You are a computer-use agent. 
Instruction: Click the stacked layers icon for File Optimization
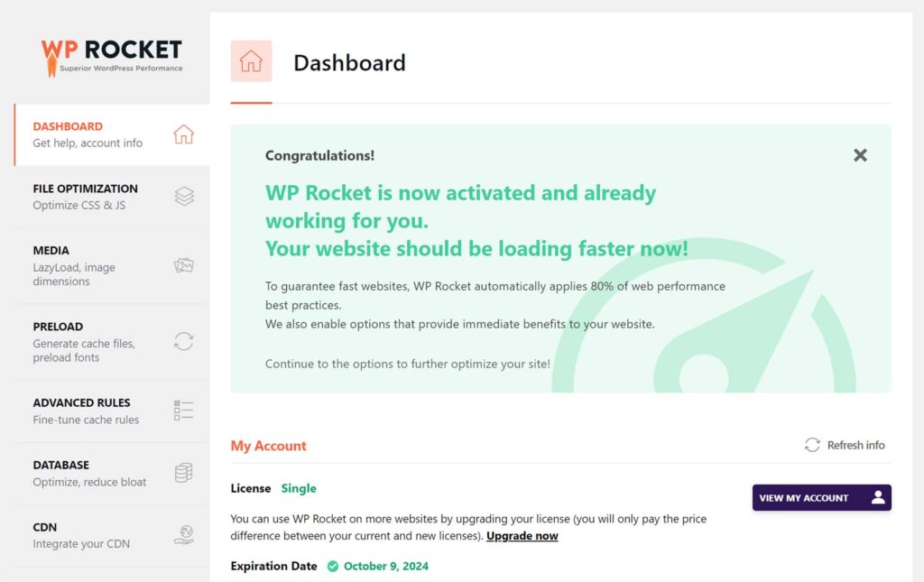click(184, 197)
